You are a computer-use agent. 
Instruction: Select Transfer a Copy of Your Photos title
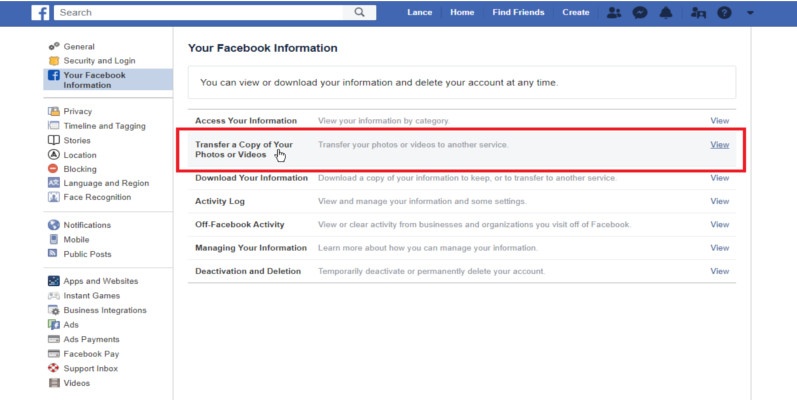tap(244, 149)
